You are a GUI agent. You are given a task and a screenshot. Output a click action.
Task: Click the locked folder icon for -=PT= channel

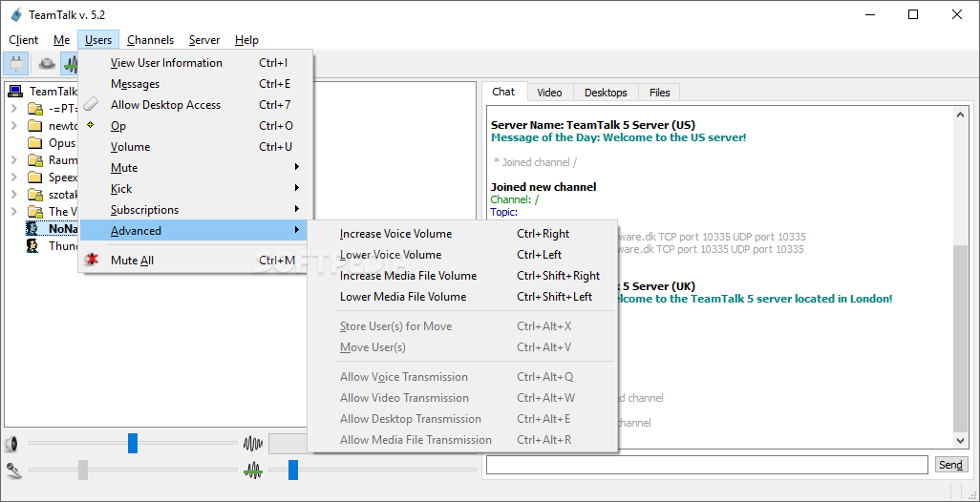pos(35,109)
